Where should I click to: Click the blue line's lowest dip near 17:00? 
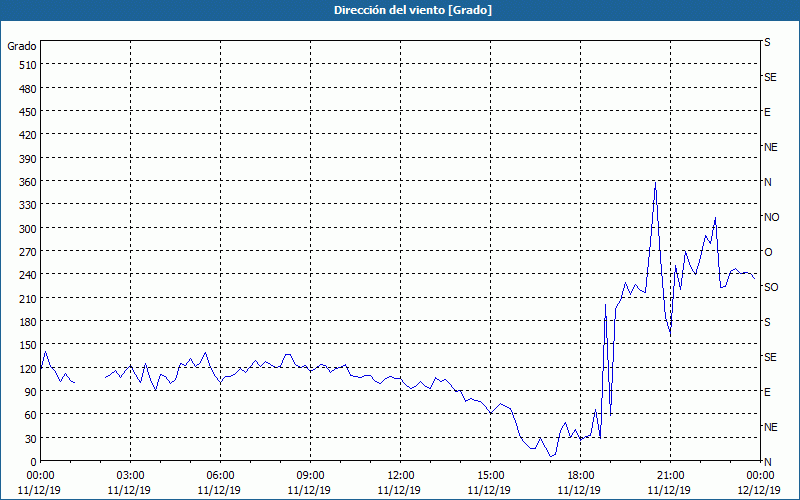(x=551, y=456)
